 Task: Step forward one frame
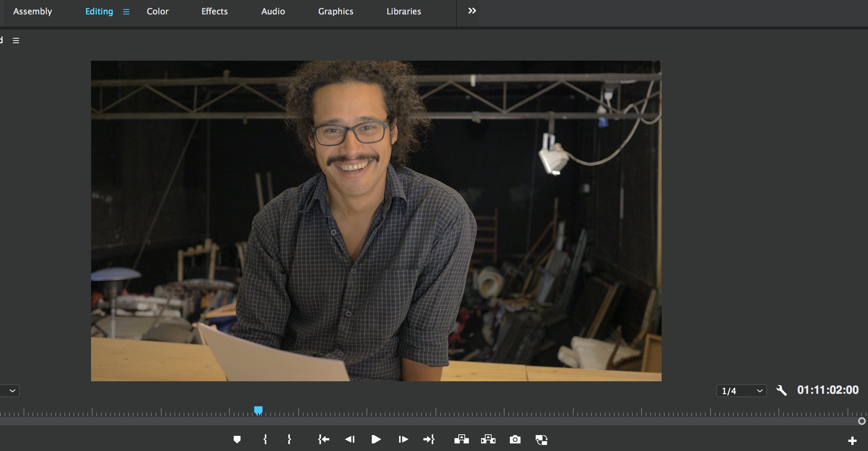point(403,440)
